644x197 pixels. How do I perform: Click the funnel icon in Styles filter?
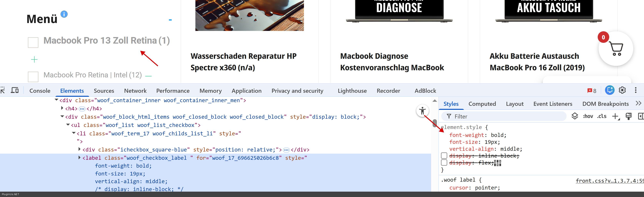click(x=449, y=116)
